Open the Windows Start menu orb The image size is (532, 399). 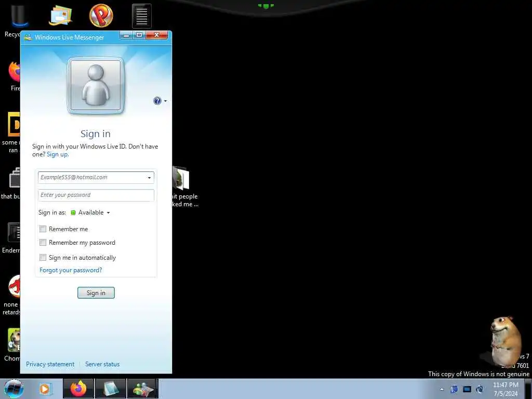pos(14,389)
